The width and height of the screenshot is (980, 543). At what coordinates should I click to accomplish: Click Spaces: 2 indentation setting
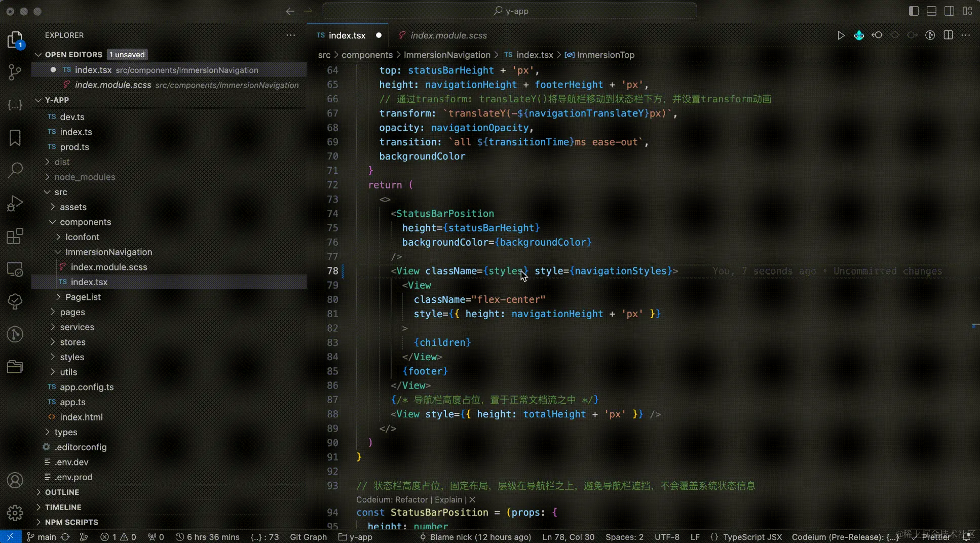point(624,537)
